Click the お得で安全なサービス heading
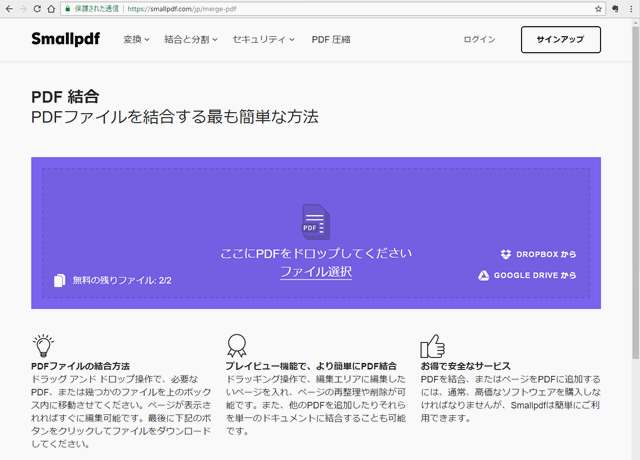Screen dimensions: 640x460 tap(465, 366)
